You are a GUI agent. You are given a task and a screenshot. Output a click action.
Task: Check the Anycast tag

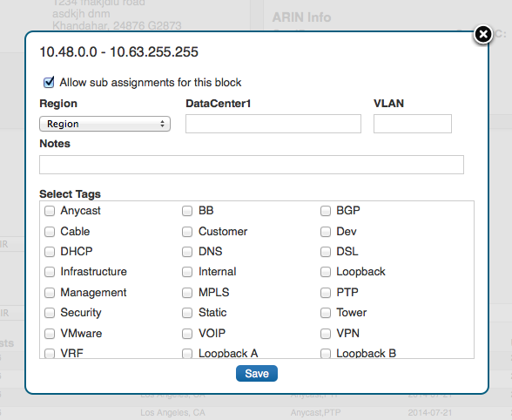coord(50,211)
